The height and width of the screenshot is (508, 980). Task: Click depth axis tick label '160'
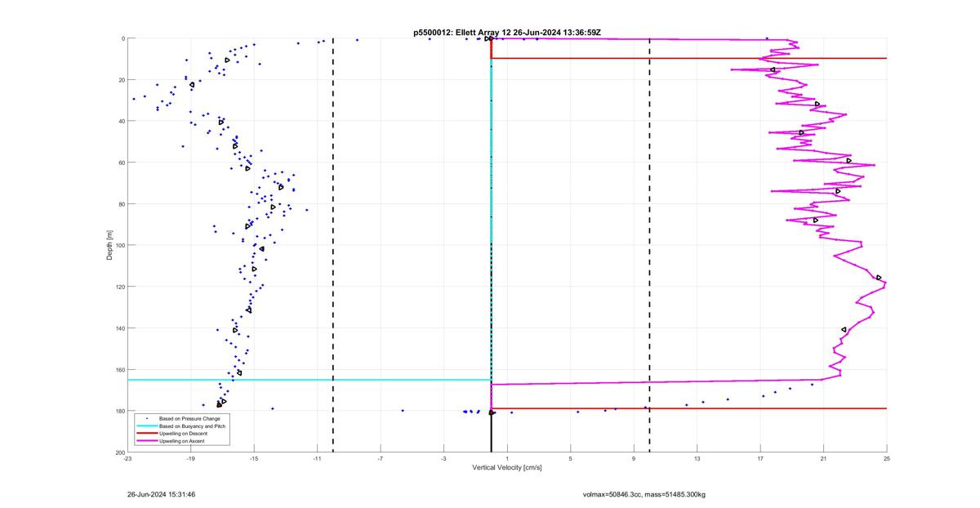(x=119, y=369)
